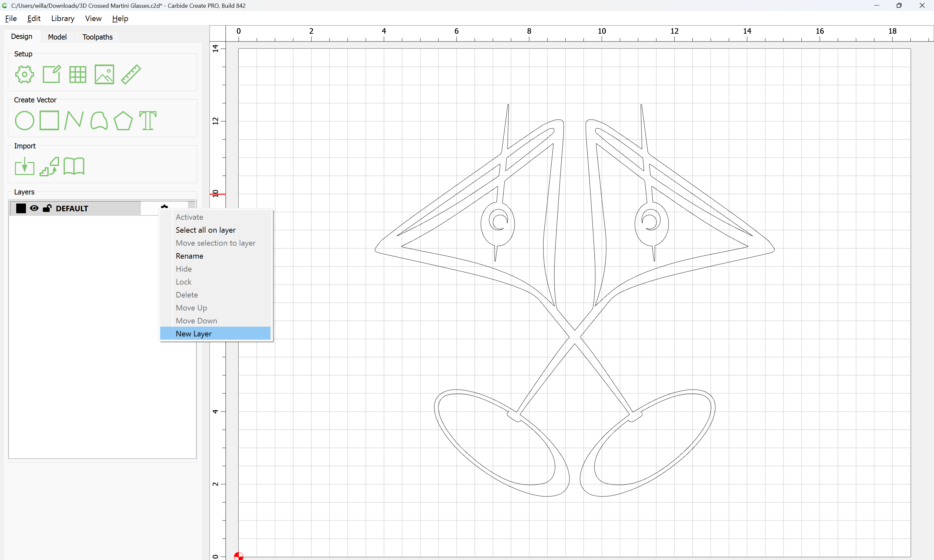The image size is (934, 560).
Task: Select the Text creation tool
Action: [148, 121]
